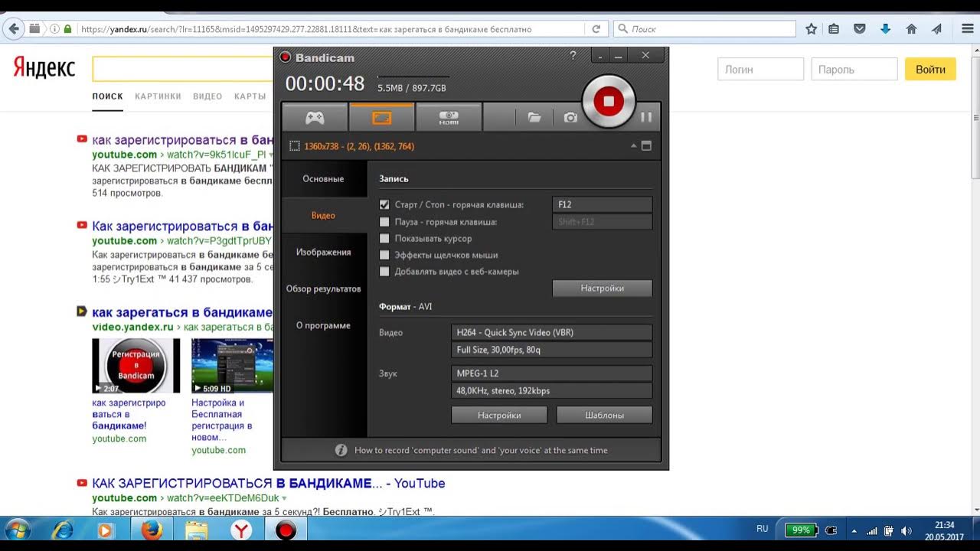Collapse the Bandicam panel with up arrow
This screenshot has width=980, height=551.
[x=633, y=146]
